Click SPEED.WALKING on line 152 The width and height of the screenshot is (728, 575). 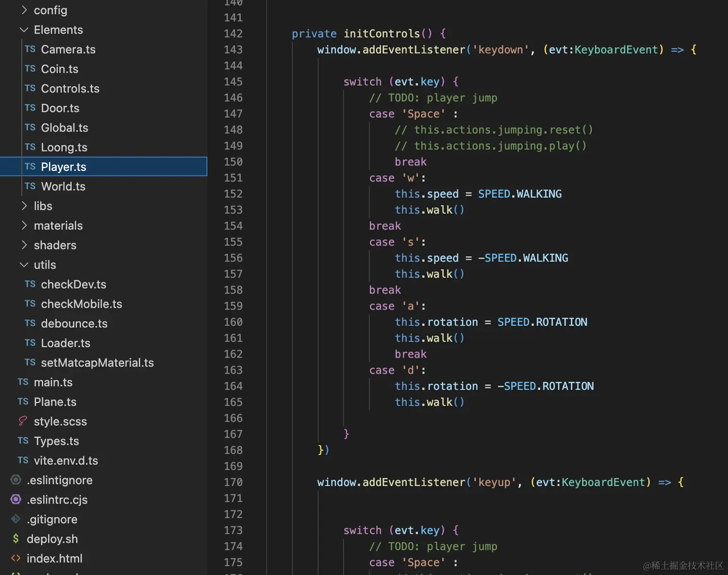pyautogui.click(x=520, y=194)
